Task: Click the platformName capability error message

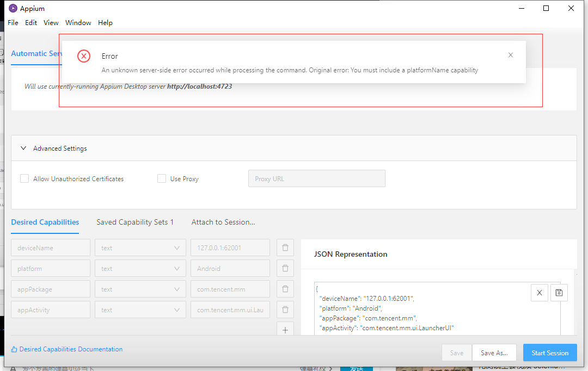Action: [290, 70]
